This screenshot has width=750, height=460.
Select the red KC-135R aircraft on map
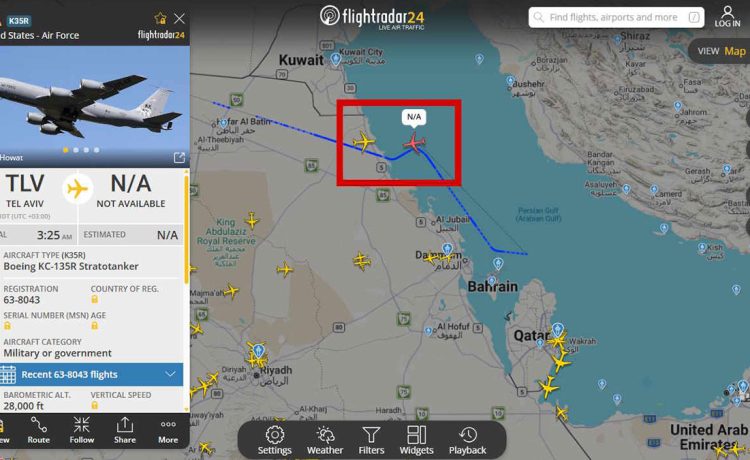414,143
